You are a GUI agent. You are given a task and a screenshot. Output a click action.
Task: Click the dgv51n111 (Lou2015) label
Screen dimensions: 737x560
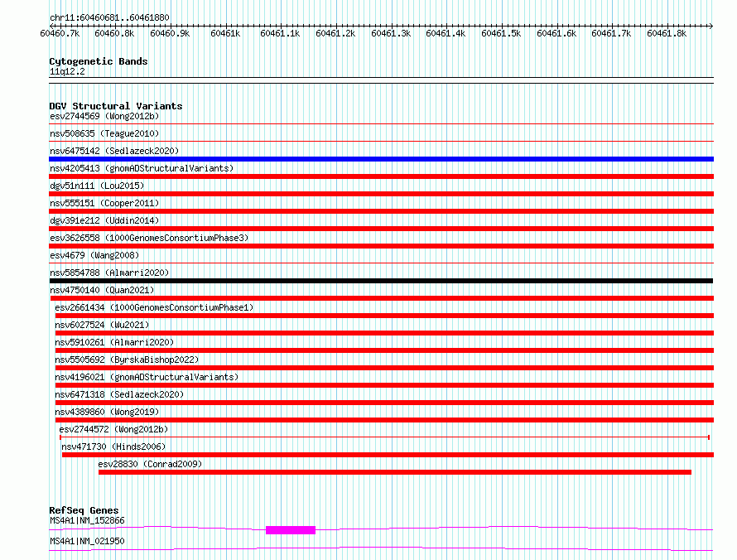point(97,186)
